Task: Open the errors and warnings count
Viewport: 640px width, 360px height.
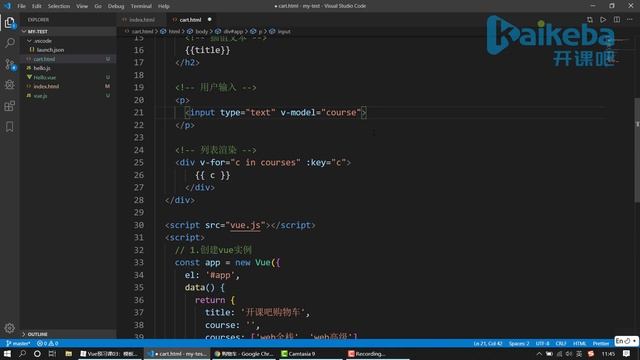Action: point(48,343)
